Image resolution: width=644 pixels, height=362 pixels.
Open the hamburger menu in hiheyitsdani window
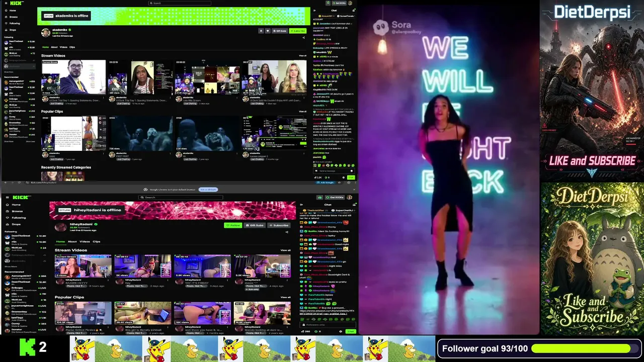[x=7, y=197]
